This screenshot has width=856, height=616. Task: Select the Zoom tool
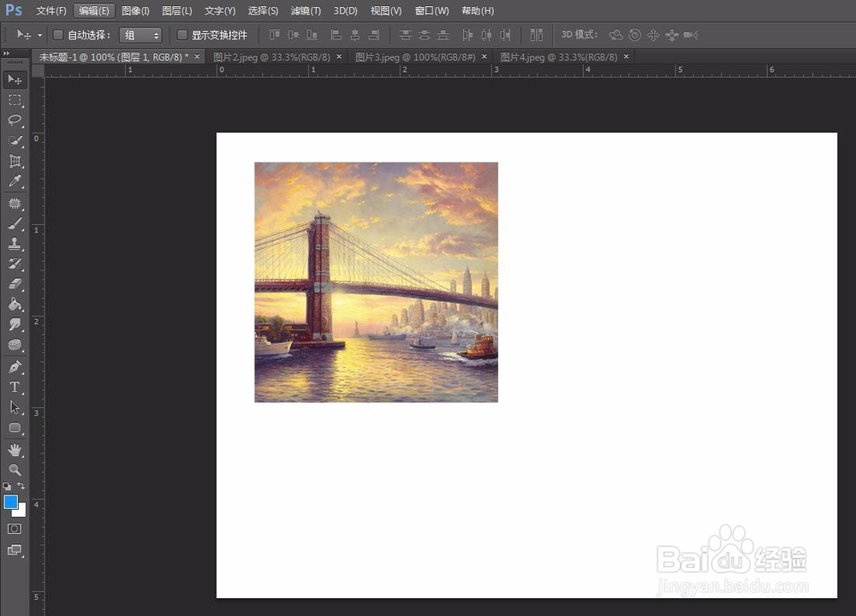15,469
